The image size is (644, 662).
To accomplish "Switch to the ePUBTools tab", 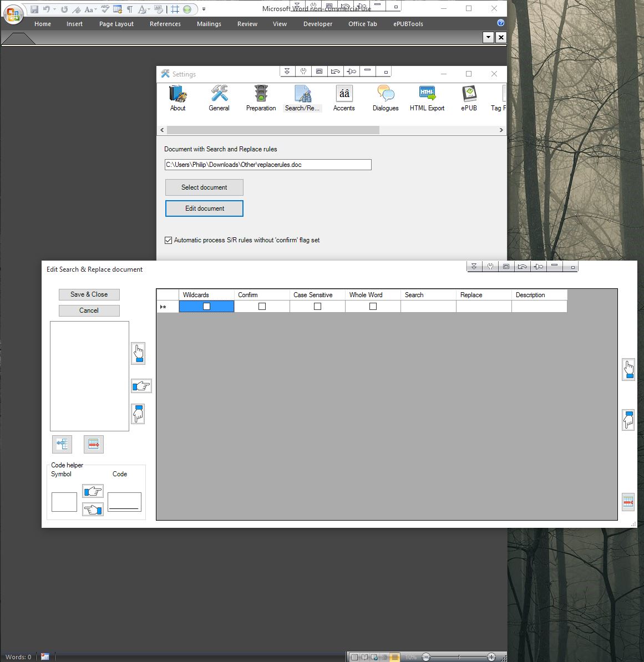I will tap(408, 24).
